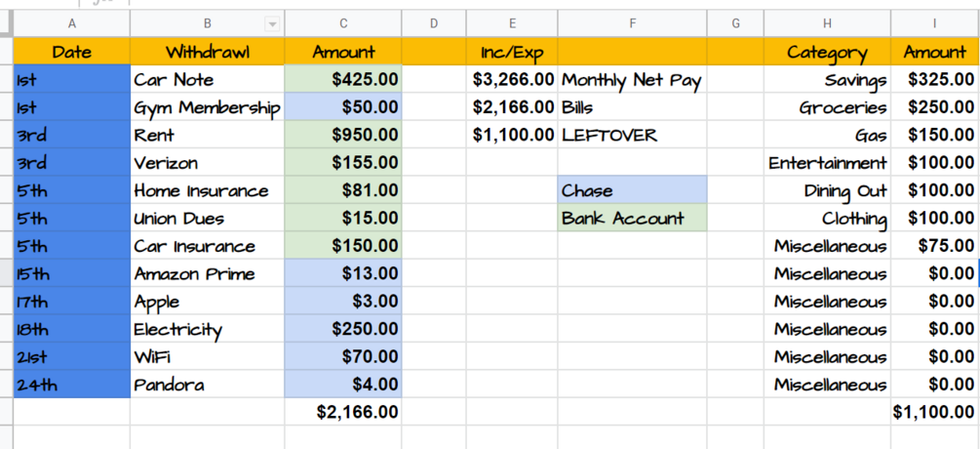
Task: Select the 'WiFi' cell
Action: [x=208, y=356]
